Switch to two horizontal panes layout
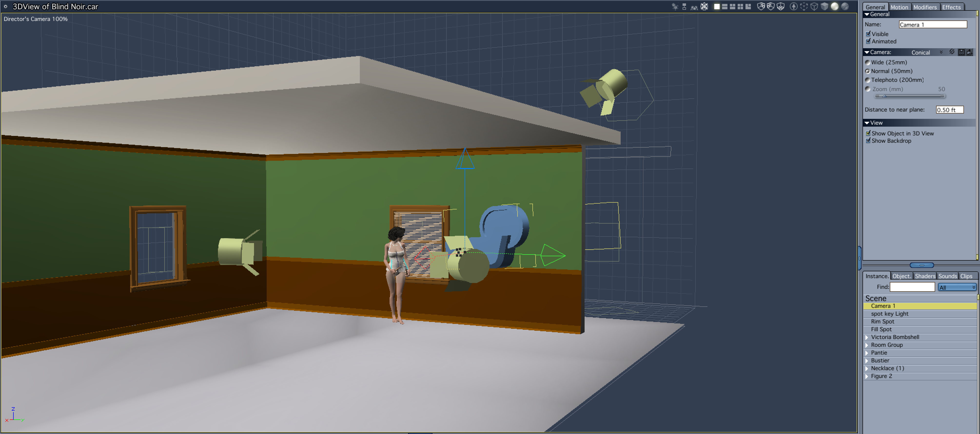The image size is (980, 434). tap(725, 7)
